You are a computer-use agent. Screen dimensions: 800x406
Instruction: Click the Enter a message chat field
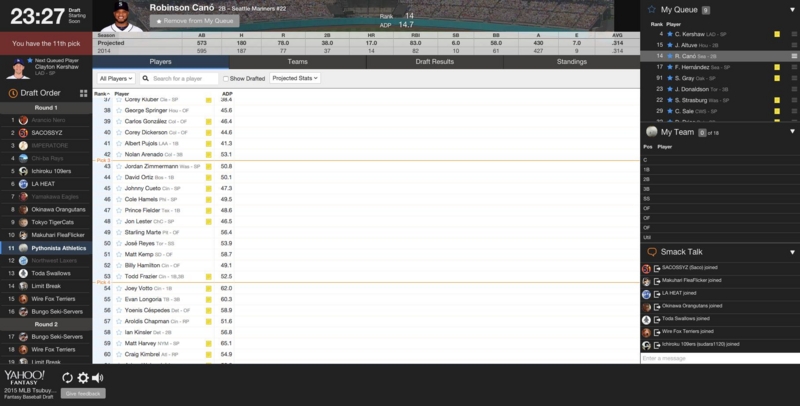pos(720,359)
